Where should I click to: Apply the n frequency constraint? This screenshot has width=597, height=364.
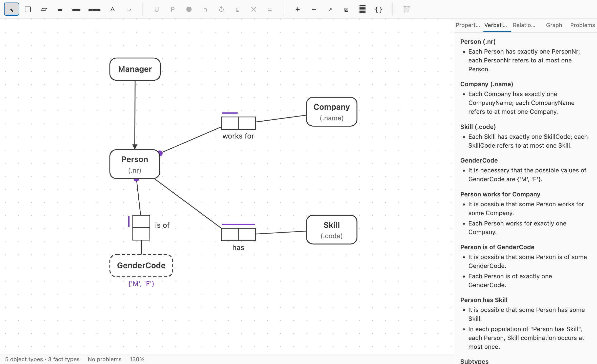click(x=205, y=9)
